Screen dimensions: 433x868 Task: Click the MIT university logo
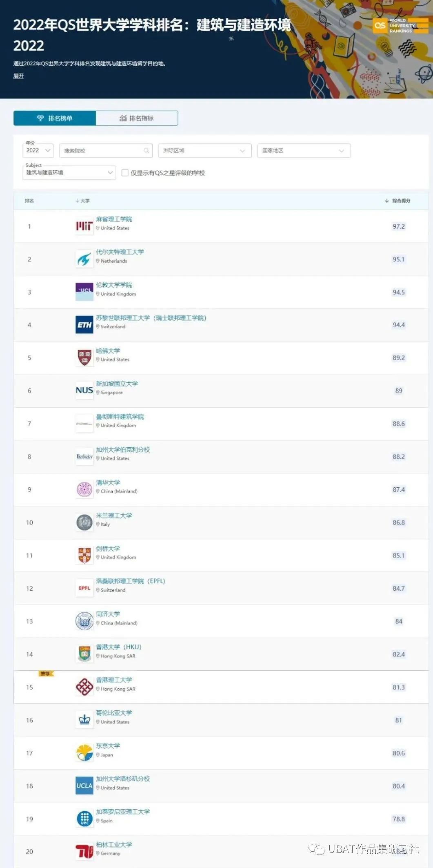click(x=84, y=226)
